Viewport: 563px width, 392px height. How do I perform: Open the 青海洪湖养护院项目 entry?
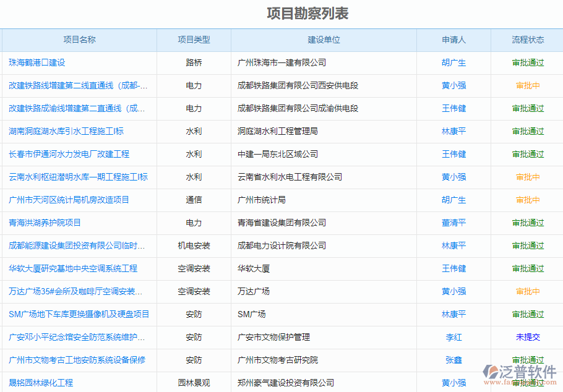click(45, 223)
